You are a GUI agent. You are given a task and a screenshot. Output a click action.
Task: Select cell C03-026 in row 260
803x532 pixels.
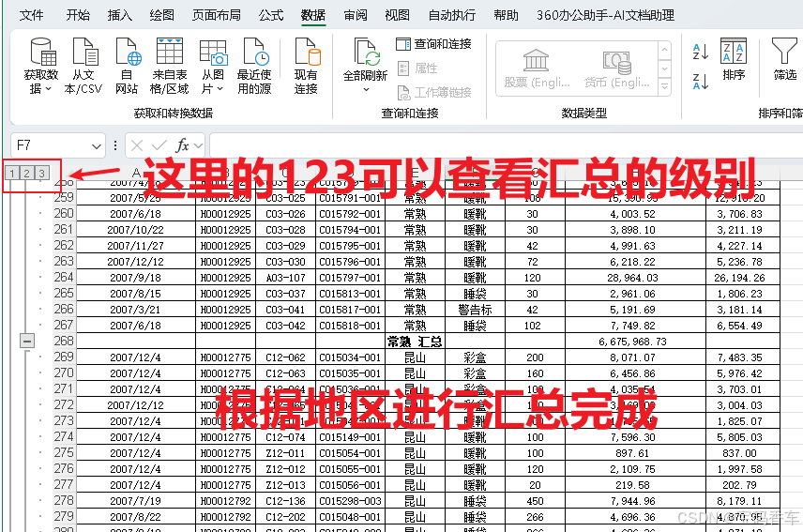coord(285,214)
